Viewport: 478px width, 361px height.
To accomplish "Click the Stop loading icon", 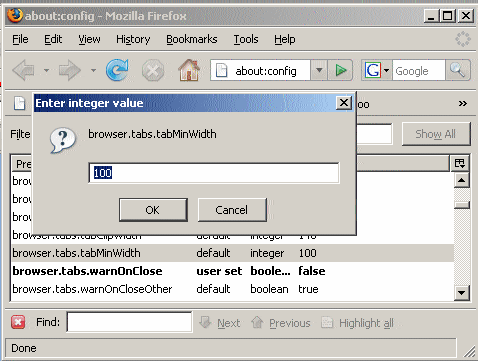I will click(x=153, y=70).
